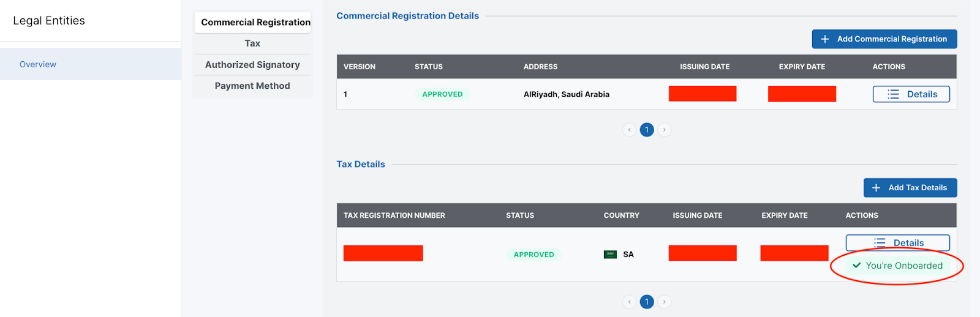Viewport: 980px width, 317px height.
Task: Go to next page in Commercial Registration pagination
Action: (x=665, y=130)
